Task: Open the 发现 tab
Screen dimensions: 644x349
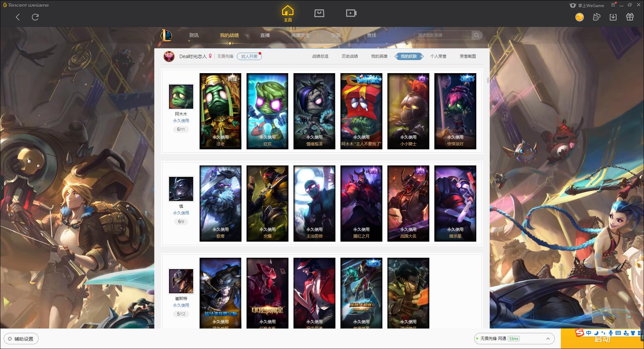Action: [336, 35]
